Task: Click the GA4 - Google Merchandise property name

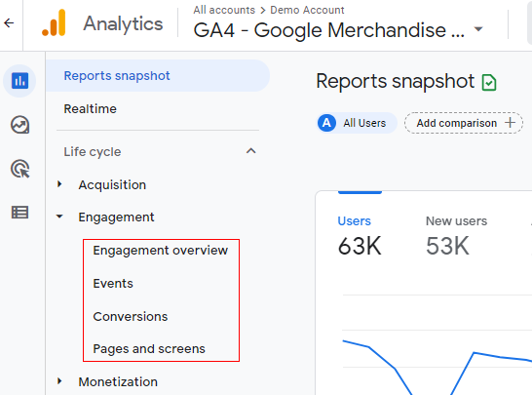Action: (x=328, y=30)
